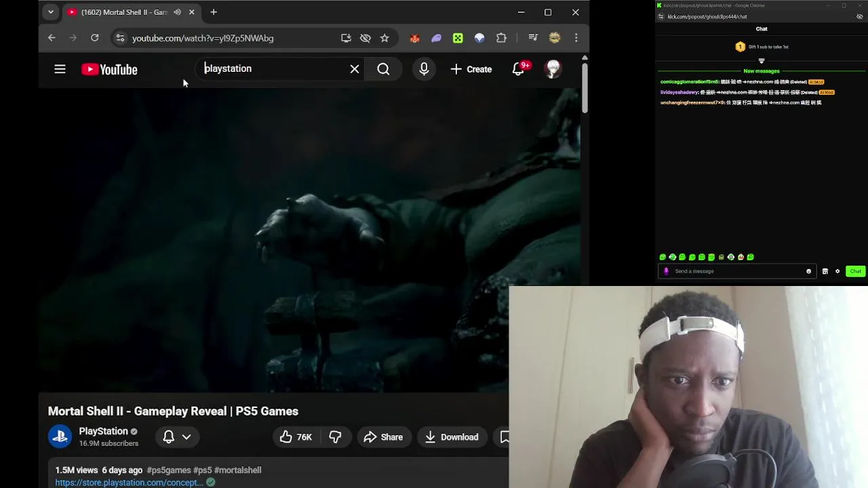Open the Chrome three-dot menu
The image size is (868, 488).
pyautogui.click(x=576, y=38)
